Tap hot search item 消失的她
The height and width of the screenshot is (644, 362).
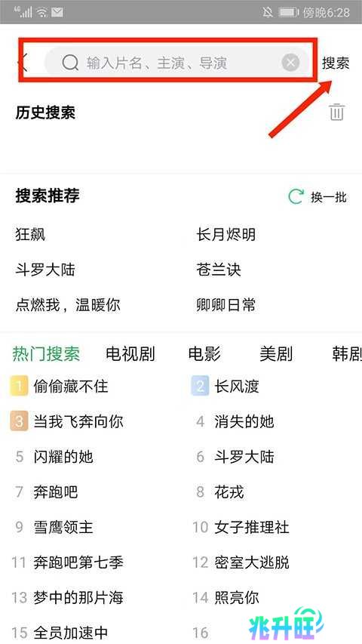click(244, 421)
